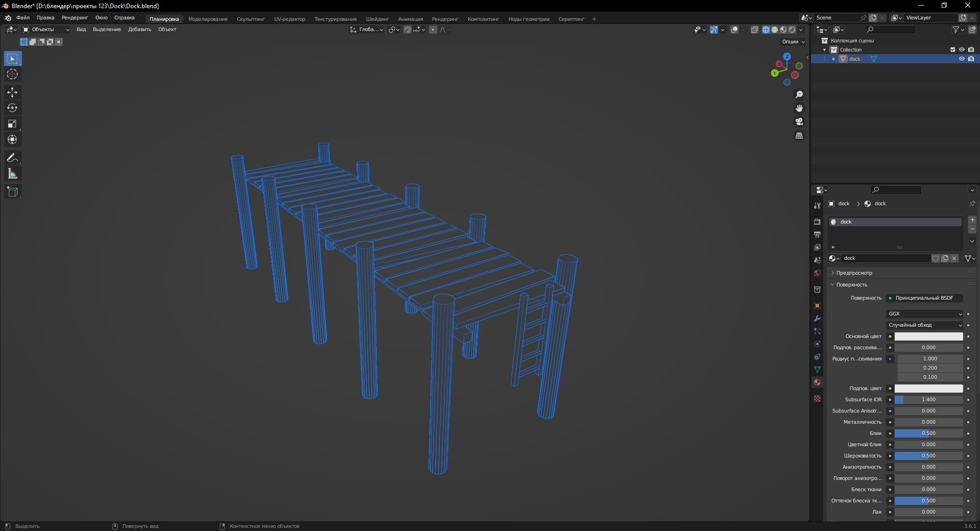Screen dimensions: 980x531
Task: Switch to Моделирование workspace tab
Action: pyautogui.click(x=208, y=19)
